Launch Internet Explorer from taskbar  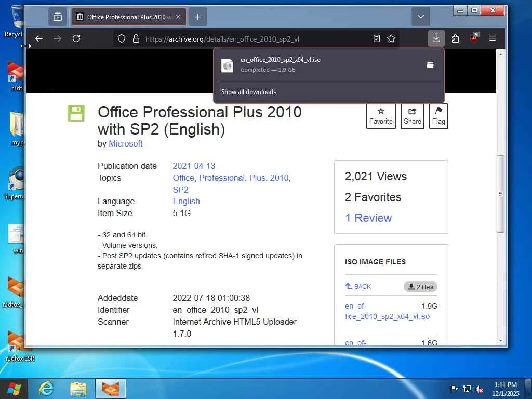(x=46, y=389)
